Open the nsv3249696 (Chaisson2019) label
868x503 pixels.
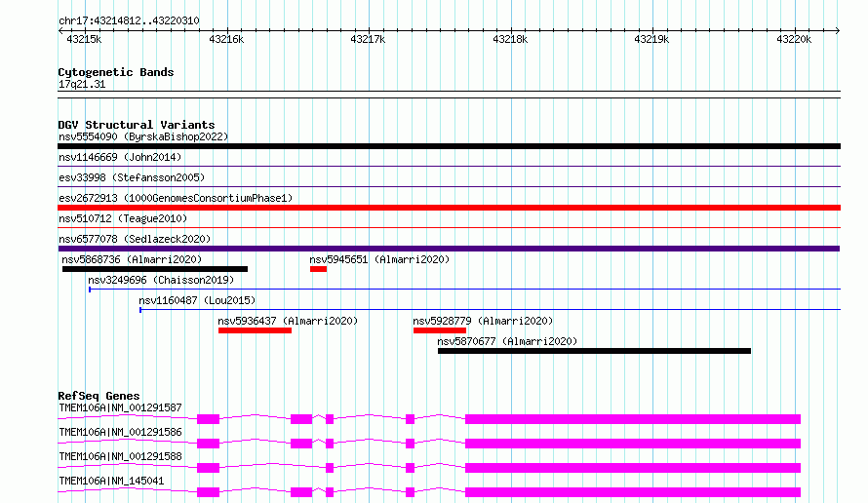point(161,280)
